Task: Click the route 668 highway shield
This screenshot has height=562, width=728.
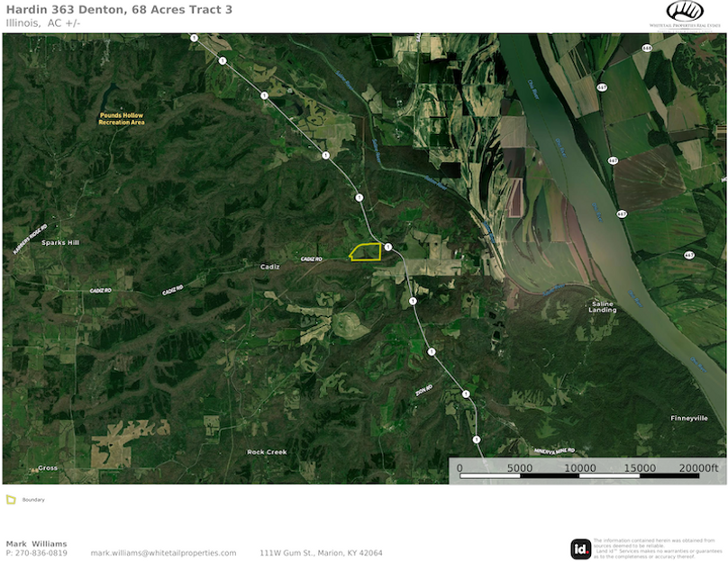Action: coord(646,48)
